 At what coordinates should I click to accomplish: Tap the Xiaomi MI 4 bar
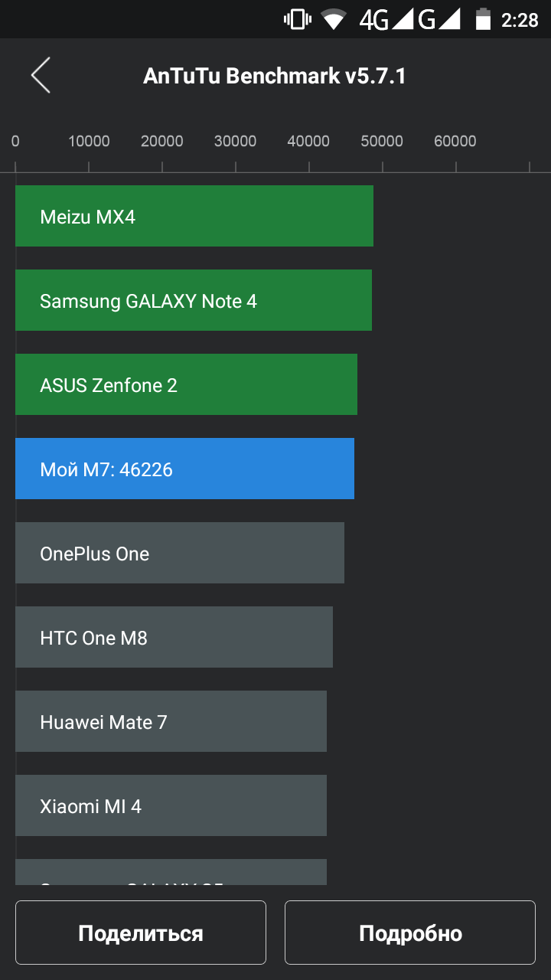click(x=171, y=805)
